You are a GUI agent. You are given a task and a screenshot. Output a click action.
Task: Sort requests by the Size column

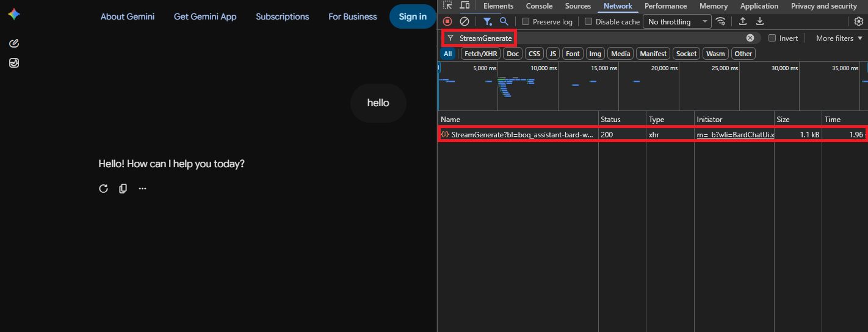click(797, 120)
